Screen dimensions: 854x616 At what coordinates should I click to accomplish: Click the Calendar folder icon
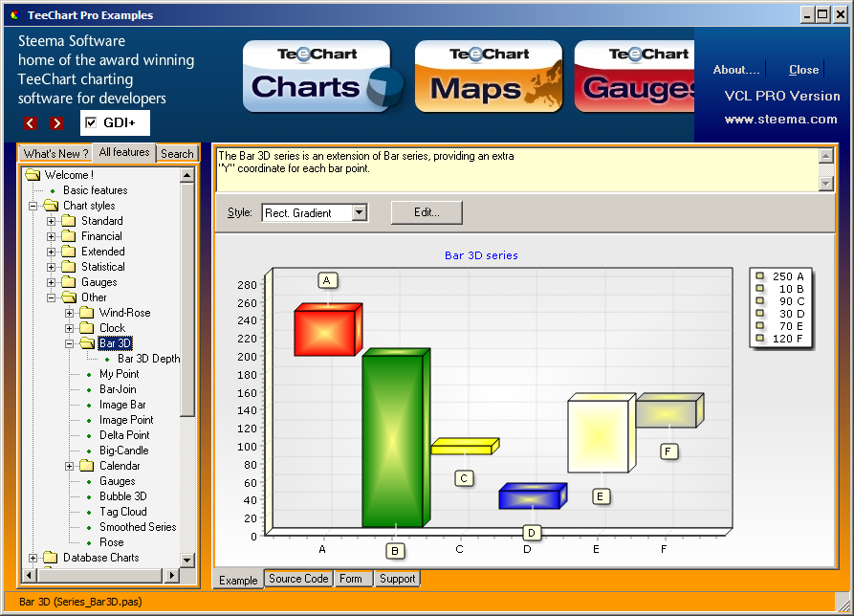click(x=87, y=466)
